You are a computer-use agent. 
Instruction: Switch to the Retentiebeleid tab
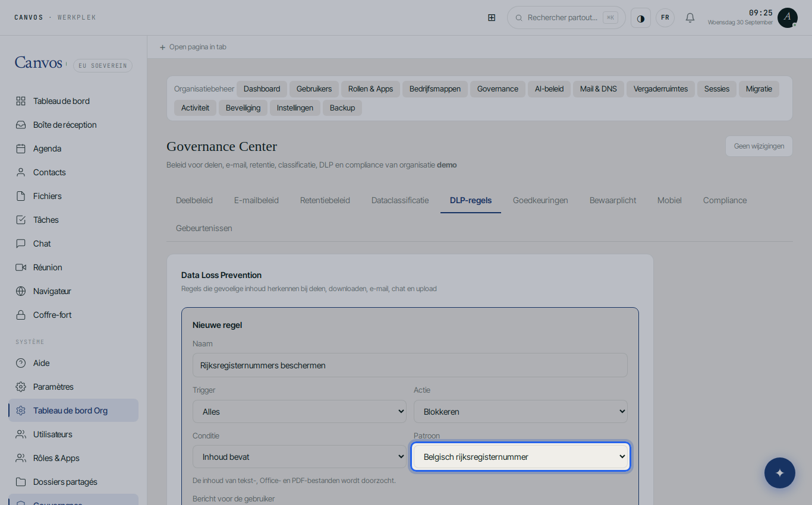(325, 200)
